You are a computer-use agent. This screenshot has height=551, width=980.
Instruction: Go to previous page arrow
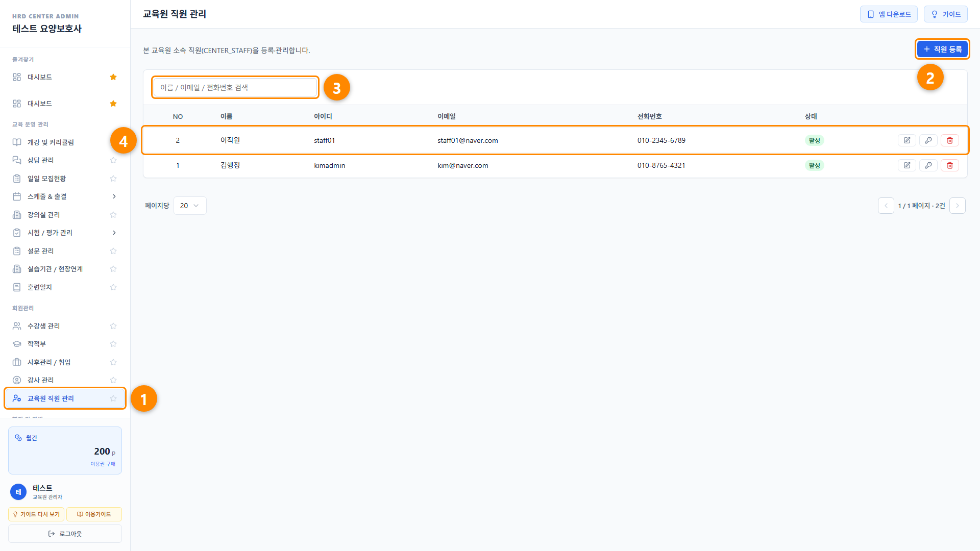tap(886, 206)
